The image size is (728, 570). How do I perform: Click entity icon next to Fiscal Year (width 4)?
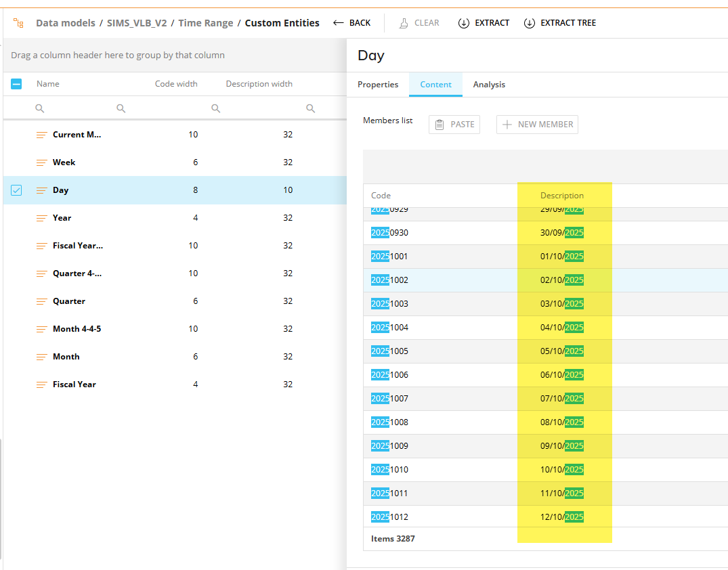click(42, 385)
